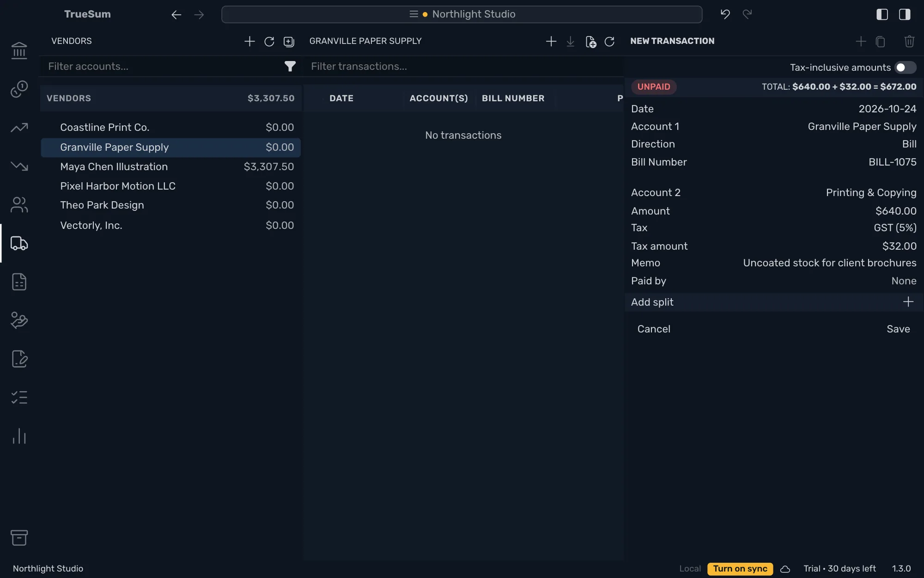The width and height of the screenshot is (924, 578).
Task: Click the new document plus icon in transactions toolbar
Action: pyautogui.click(x=590, y=42)
